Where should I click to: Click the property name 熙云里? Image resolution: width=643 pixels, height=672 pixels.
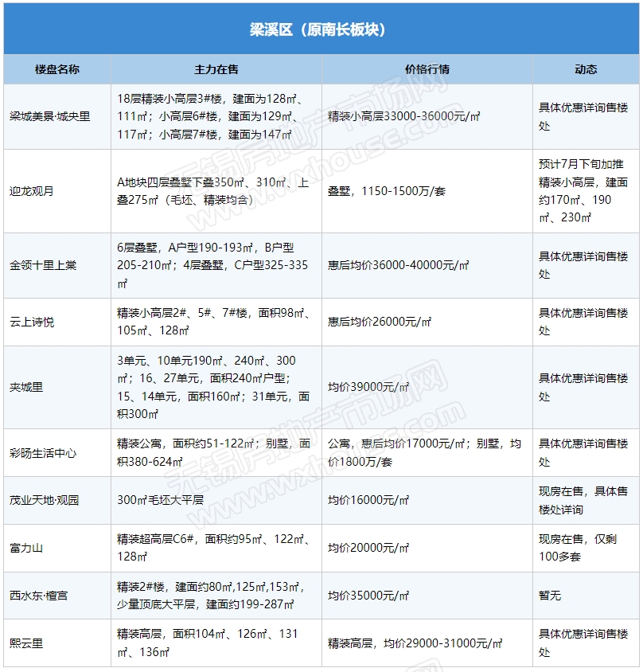(26, 643)
